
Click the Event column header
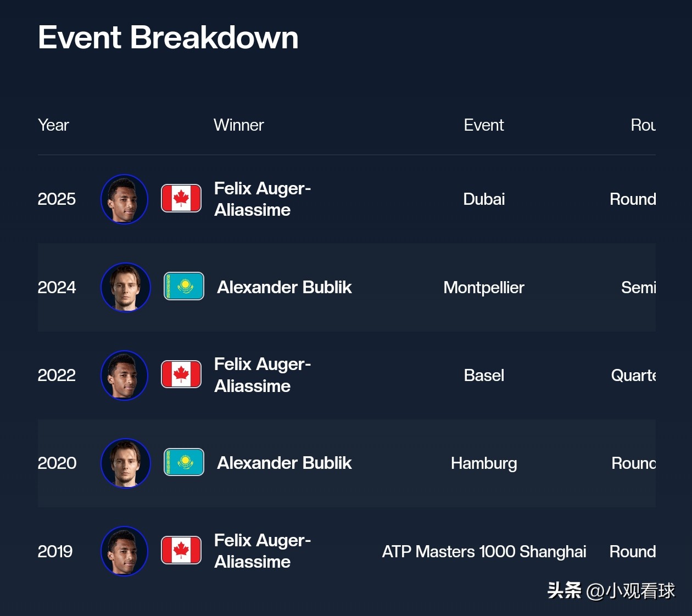pyautogui.click(x=484, y=125)
